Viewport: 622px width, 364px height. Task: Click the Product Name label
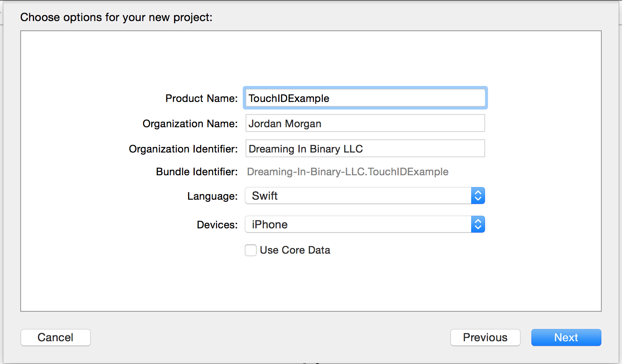[x=201, y=98]
